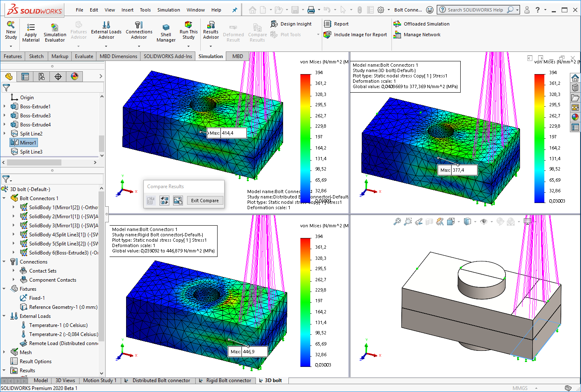581x392 pixels.
Task: Open the Apply Material tool
Action: pyautogui.click(x=30, y=32)
